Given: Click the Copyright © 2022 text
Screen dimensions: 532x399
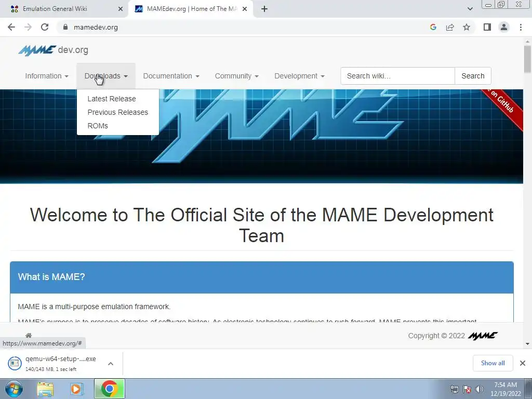Looking at the screenshot, I should point(436,336).
